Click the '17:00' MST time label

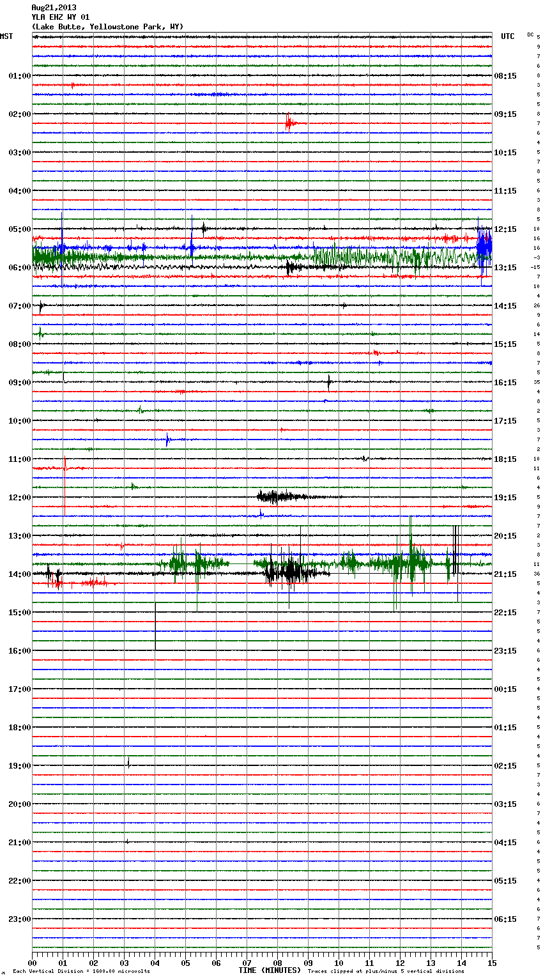pyautogui.click(x=19, y=689)
